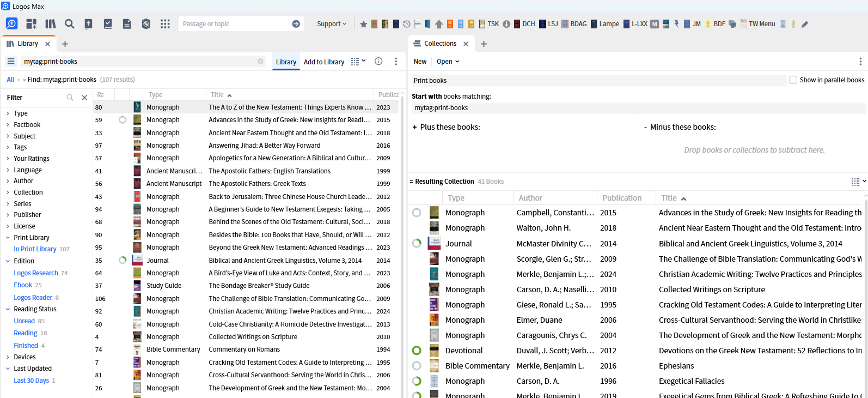868x398 pixels.
Task: Open the Factbook icon in toolbar
Action: pos(88,23)
